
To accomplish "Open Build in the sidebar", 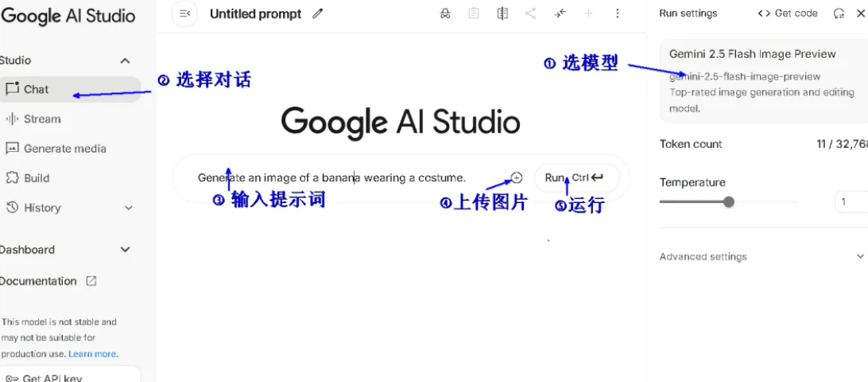I will [36, 177].
